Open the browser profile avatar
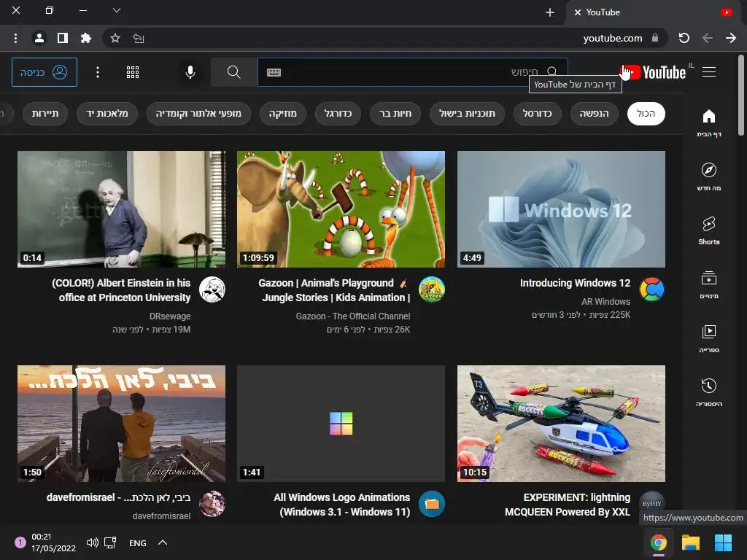 click(39, 38)
